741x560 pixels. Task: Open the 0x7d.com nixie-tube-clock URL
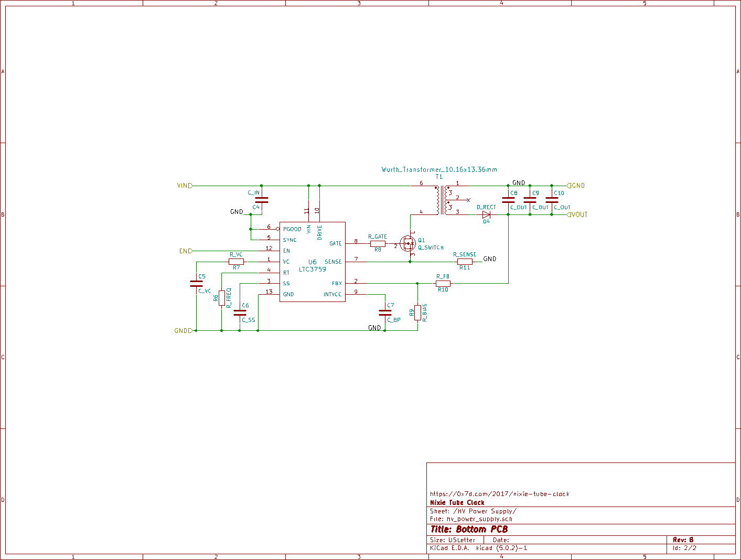[499, 494]
